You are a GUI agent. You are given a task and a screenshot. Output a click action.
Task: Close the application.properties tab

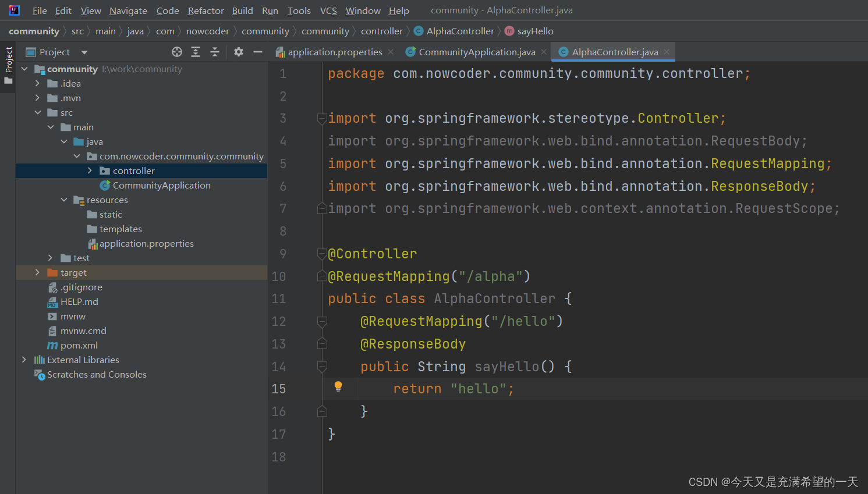pyautogui.click(x=391, y=52)
